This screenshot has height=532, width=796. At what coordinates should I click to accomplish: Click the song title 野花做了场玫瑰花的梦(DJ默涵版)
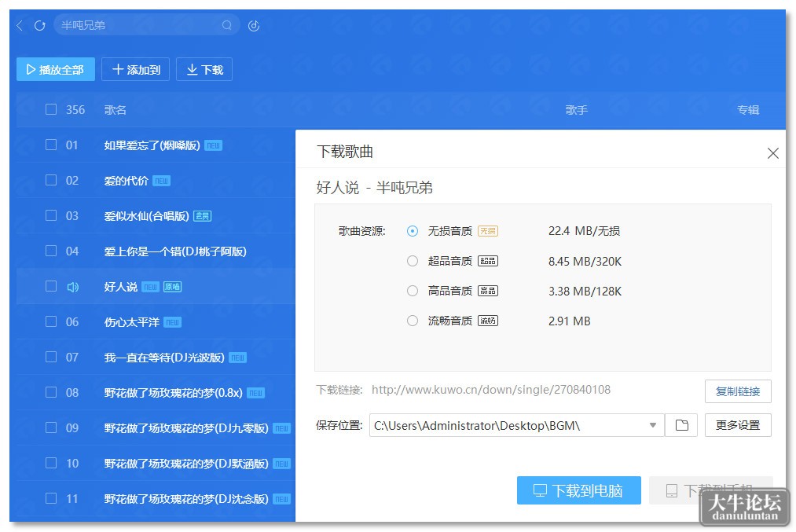[185, 464]
